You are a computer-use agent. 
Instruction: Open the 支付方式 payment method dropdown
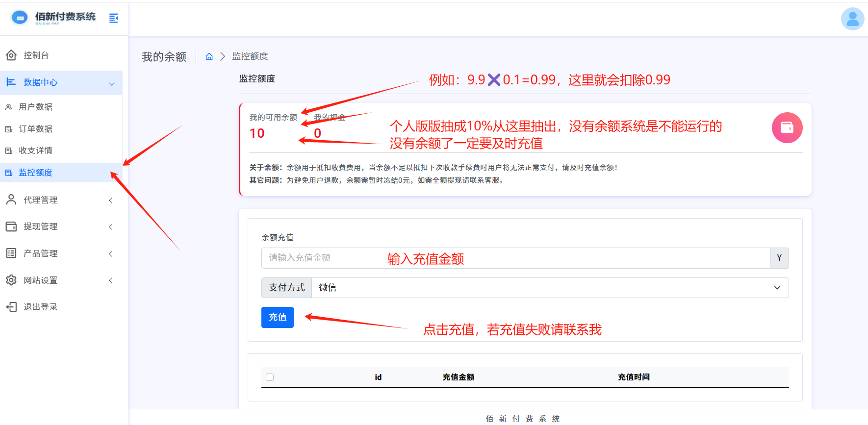tap(549, 288)
